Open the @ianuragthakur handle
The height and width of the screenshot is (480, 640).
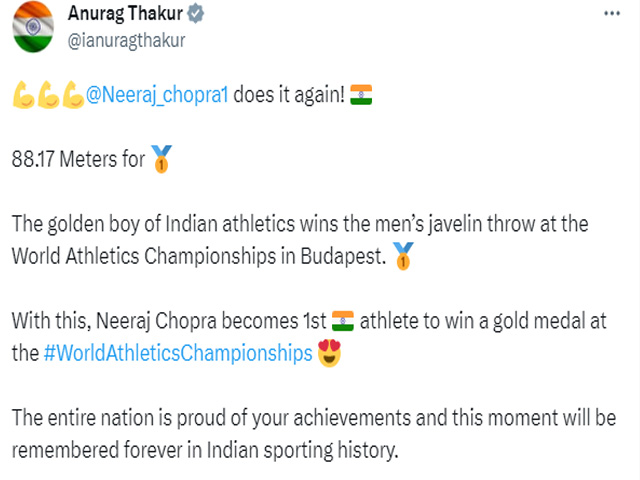coord(126,40)
